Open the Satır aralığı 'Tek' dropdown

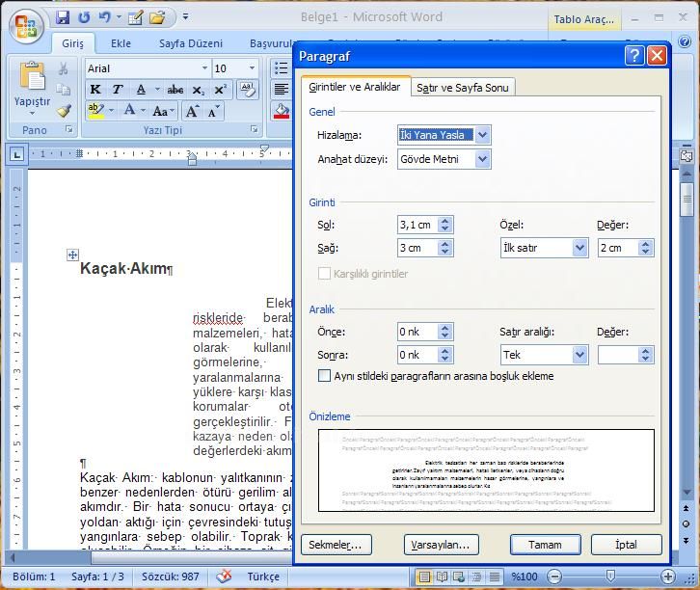[579, 355]
